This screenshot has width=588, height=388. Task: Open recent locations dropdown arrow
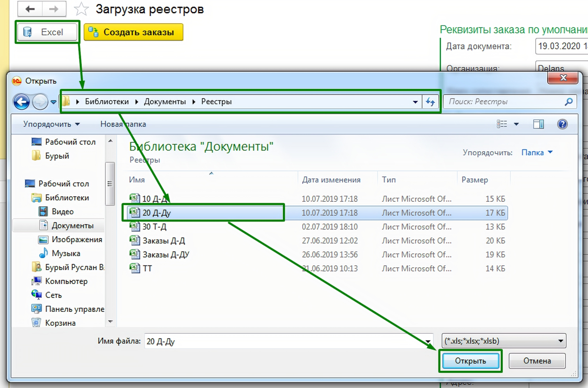(54, 102)
